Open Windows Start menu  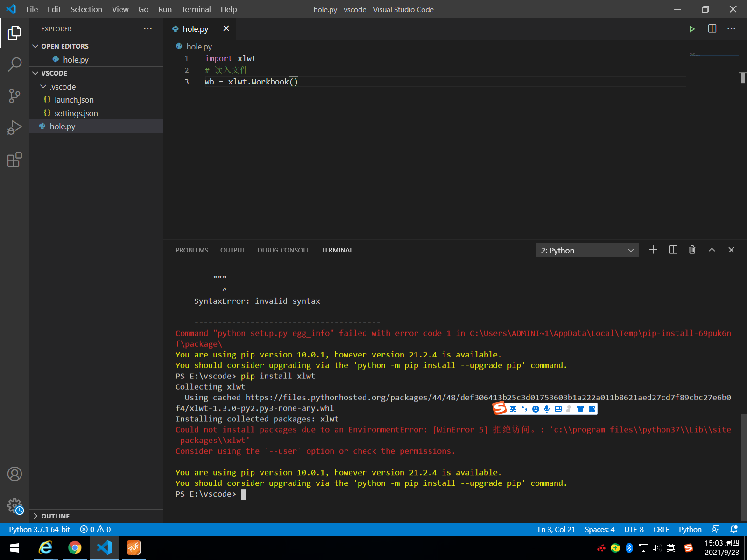click(14, 548)
